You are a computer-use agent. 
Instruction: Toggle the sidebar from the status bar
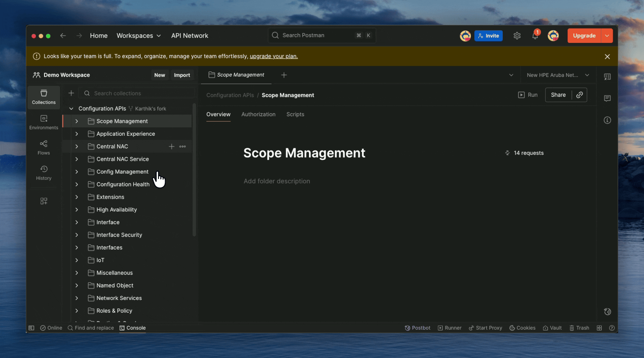(x=32, y=328)
